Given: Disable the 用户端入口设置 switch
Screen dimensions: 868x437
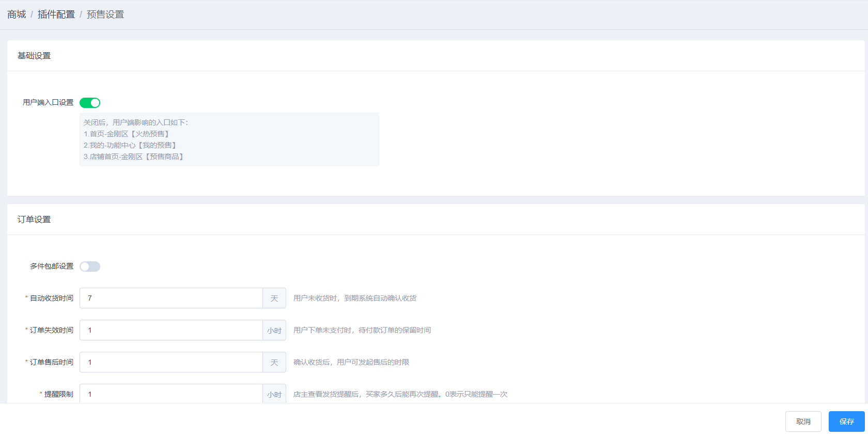Looking at the screenshot, I should pyautogui.click(x=90, y=103).
